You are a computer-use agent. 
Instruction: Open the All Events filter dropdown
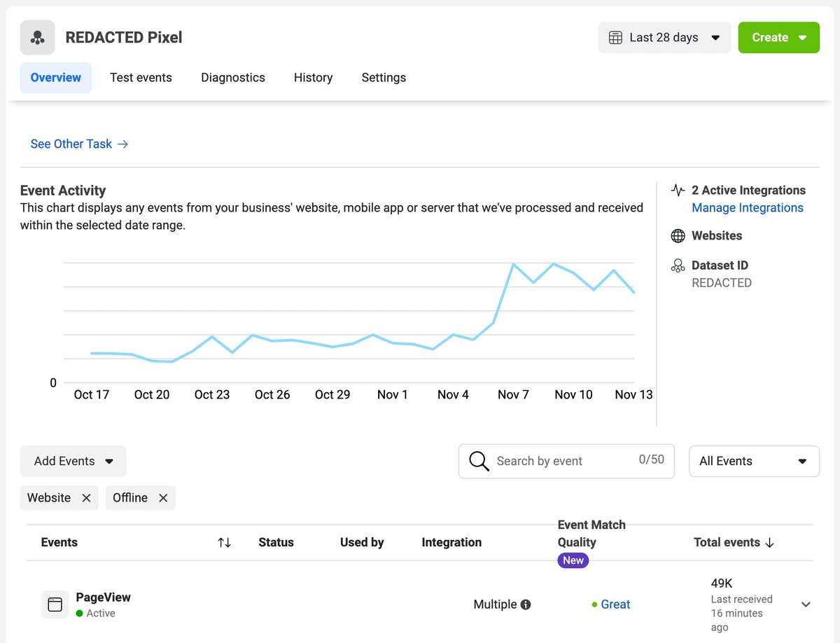click(x=754, y=461)
